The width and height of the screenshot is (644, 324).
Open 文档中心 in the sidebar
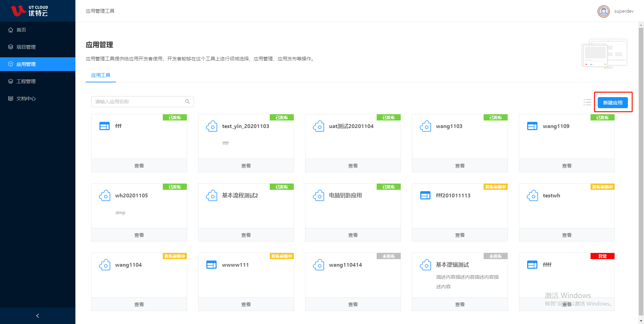38,99
